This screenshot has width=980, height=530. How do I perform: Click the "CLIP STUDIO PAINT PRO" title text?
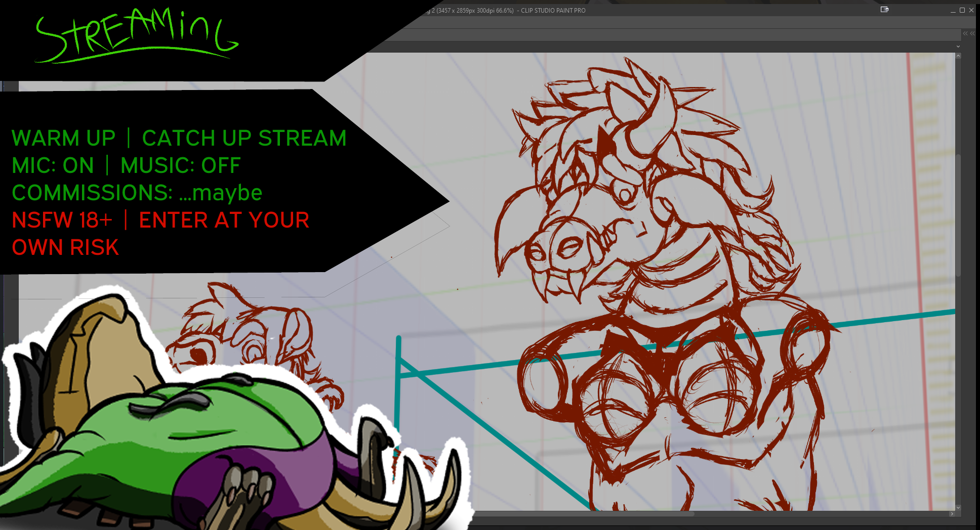(553, 11)
